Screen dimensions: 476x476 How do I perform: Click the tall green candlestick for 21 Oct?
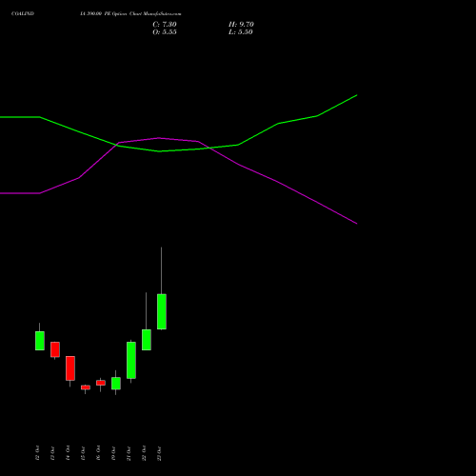tap(131, 360)
